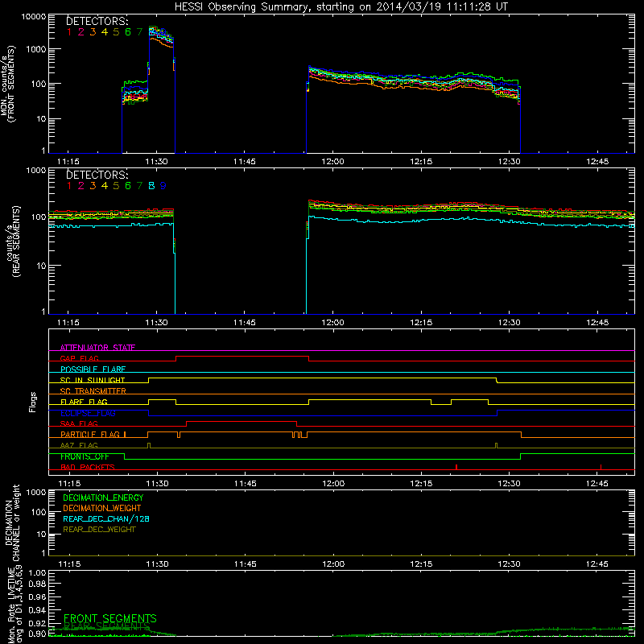Click the SC_TRANSMITTER flag label
This screenshot has height=644, width=644.
[x=93, y=391]
